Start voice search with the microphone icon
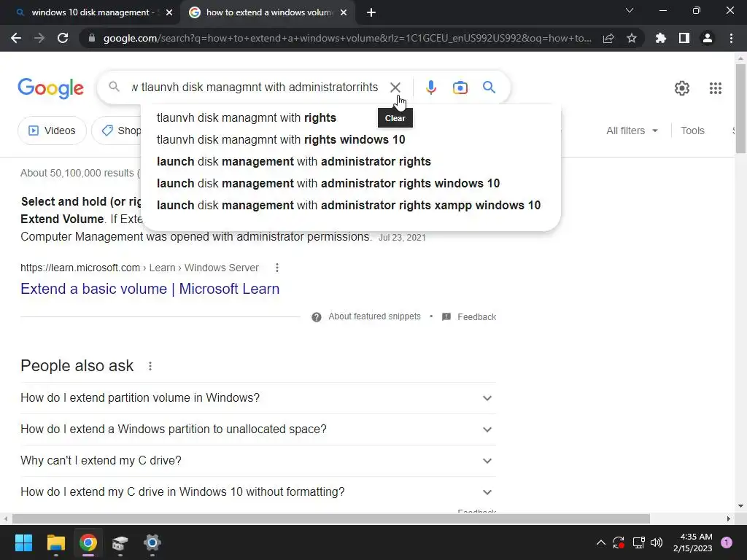The height and width of the screenshot is (560, 747). click(430, 87)
